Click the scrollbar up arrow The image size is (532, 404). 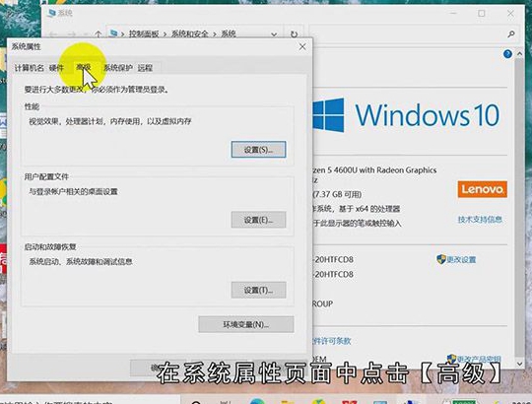pos(519,54)
